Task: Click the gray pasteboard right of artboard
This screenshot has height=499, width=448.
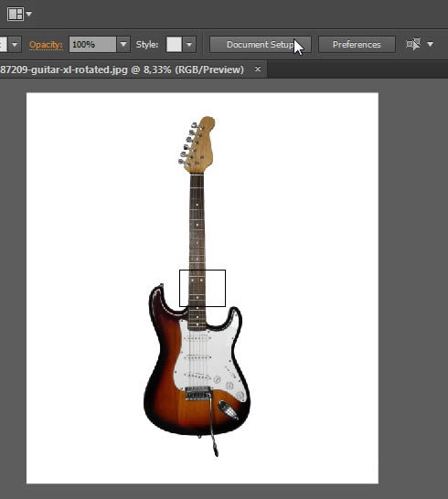Action: coord(413,286)
